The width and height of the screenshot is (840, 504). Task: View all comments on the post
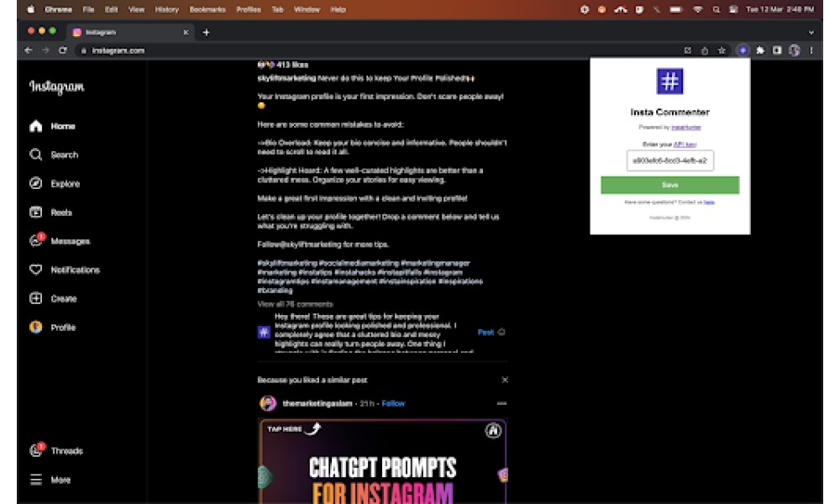[x=295, y=304]
